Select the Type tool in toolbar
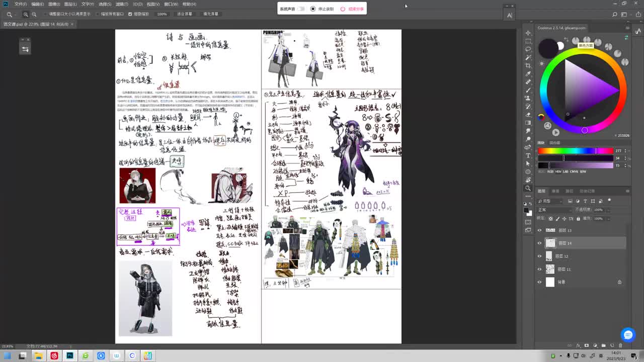 tap(528, 155)
